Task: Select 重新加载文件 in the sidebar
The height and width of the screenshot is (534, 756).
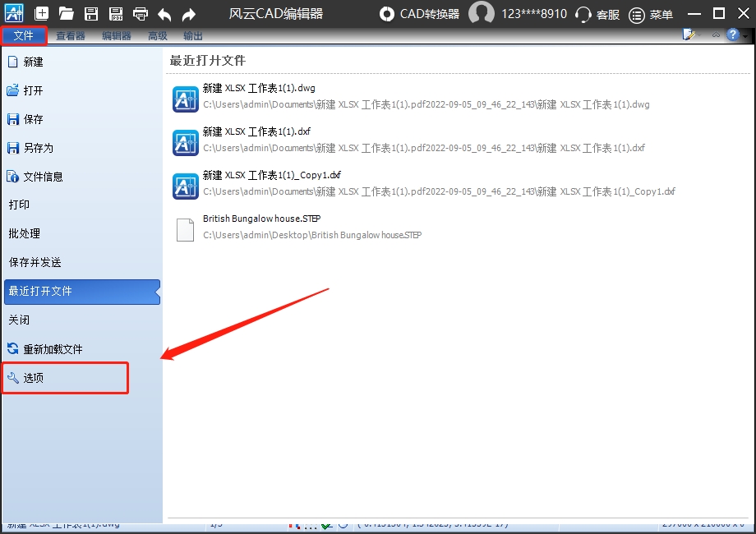Action: (x=53, y=349)
